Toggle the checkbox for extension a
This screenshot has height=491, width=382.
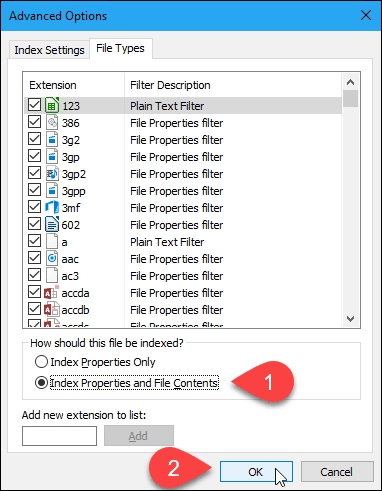(x=34, y=241)
